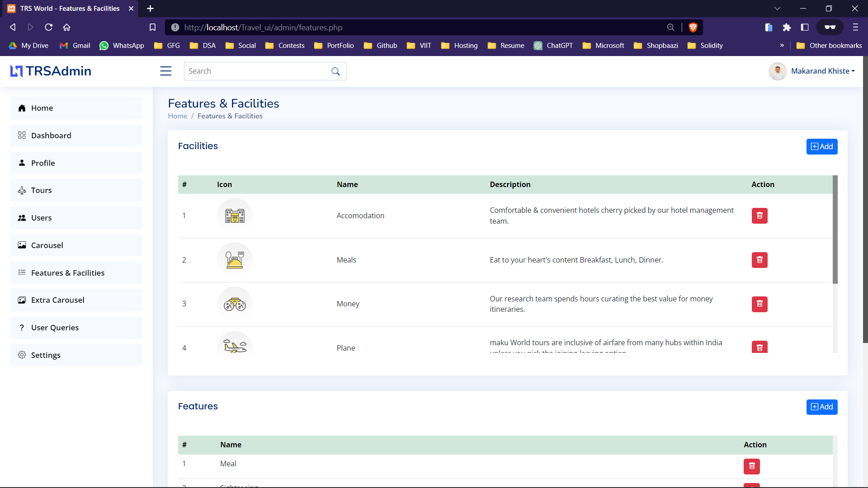
Task: Click the Facilities table scrollbar
Action: pos(835,230)
